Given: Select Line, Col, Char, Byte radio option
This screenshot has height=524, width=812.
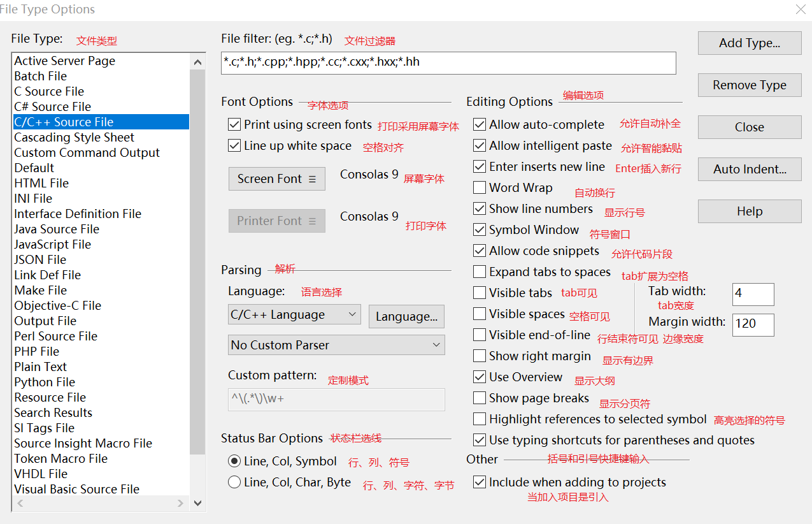Looking at the screenshot, I should 234,483.
